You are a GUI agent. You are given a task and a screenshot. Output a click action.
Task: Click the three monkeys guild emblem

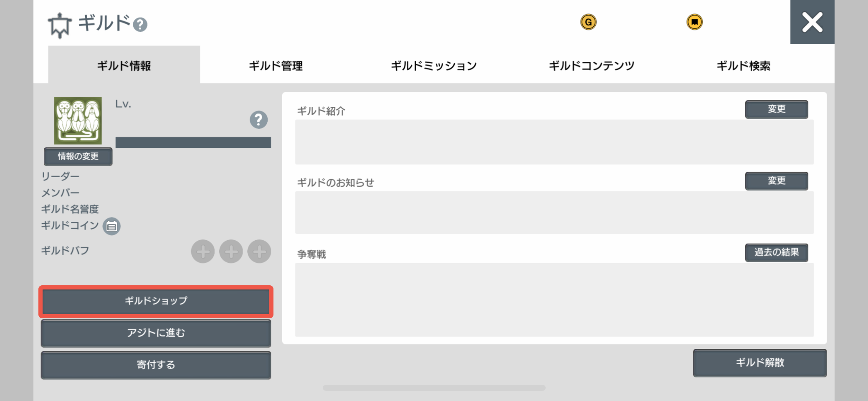[x=78, y=121]
